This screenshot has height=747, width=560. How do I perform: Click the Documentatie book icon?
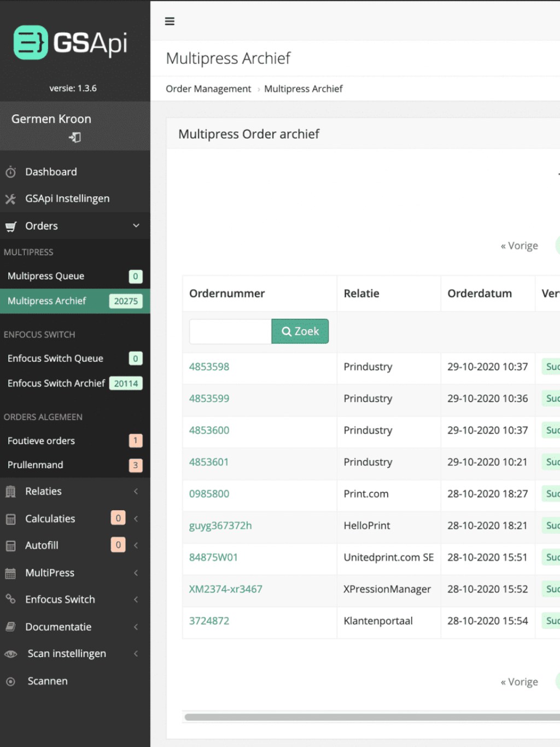pyautogui.click(x=10, y=627)
